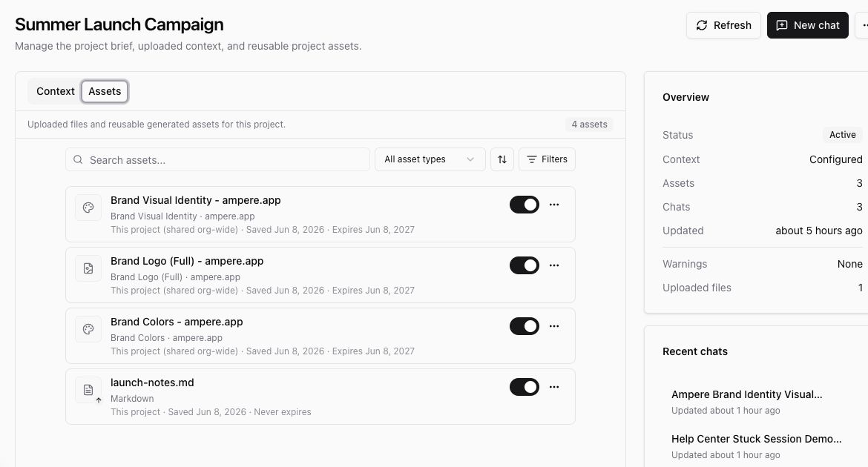Click the palette icon for Brand Visual Identity
This screenshot has height=467, width=868.
88,208
